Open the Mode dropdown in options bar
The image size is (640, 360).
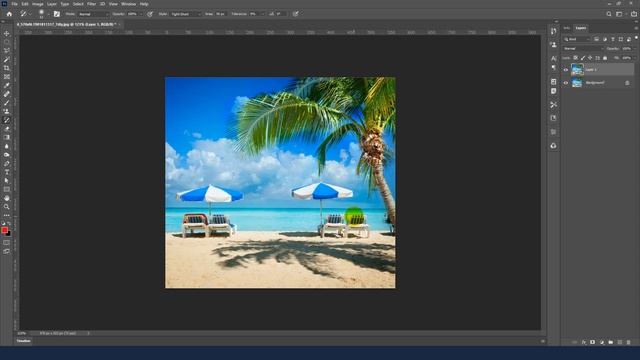point(93,14)
